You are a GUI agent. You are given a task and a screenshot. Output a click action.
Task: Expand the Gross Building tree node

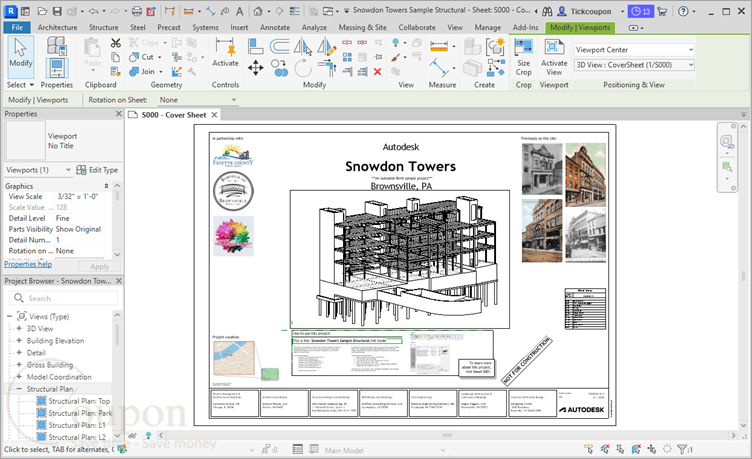tap(19, 365)
